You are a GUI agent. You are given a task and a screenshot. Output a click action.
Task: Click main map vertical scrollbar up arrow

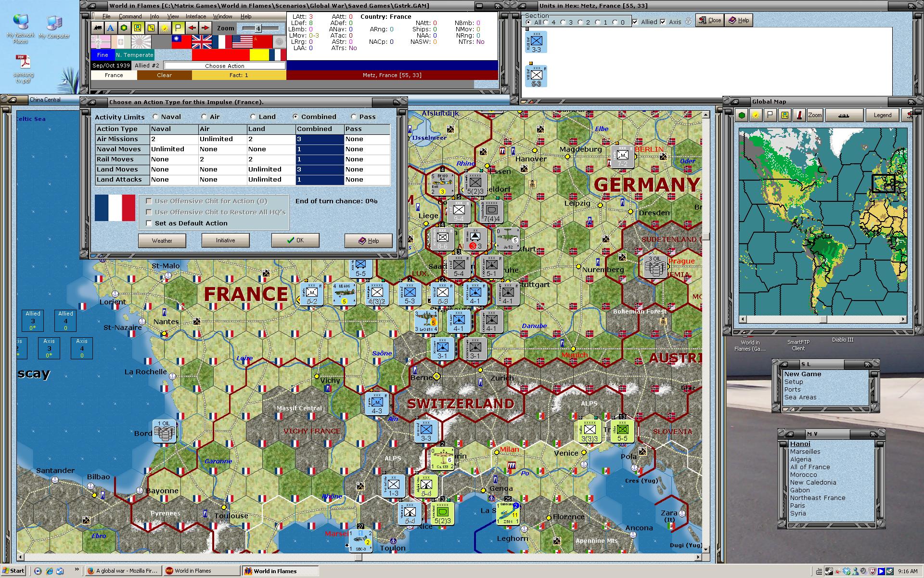tap(706, 115)
